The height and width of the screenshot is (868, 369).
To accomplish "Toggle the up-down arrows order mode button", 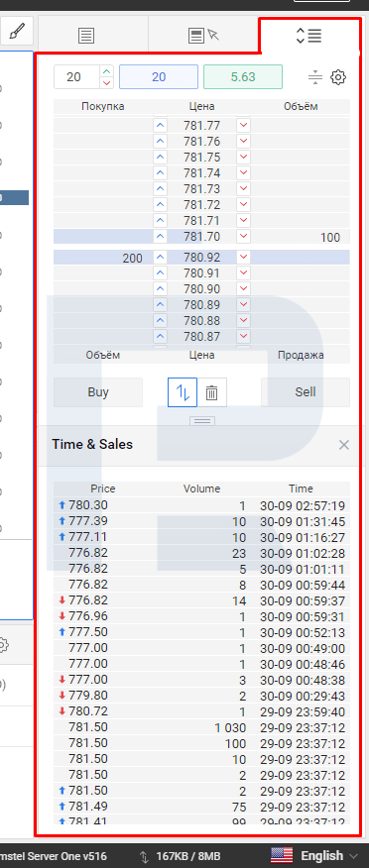I will [183, 392].
